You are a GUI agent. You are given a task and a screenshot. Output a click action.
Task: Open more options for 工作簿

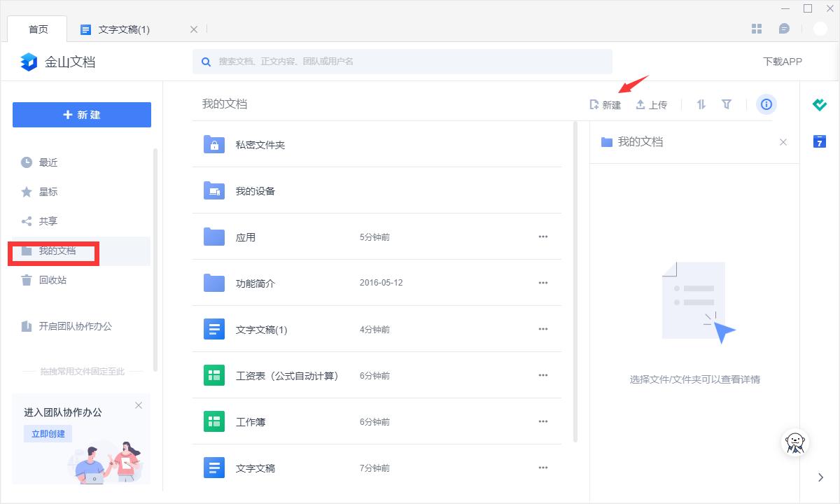tap(542, 421)
